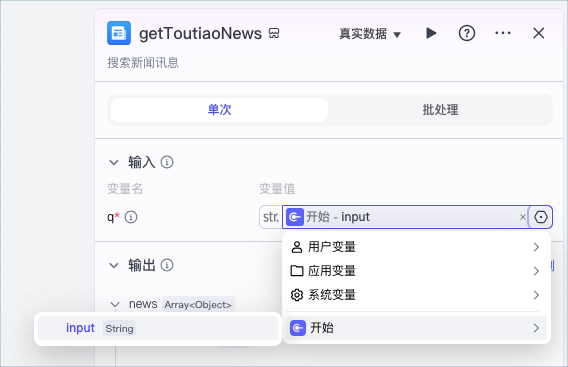Clear the 开始 - input value with the x
The width and height of the screenshot is (568, 367).
(x=522, y=217)
